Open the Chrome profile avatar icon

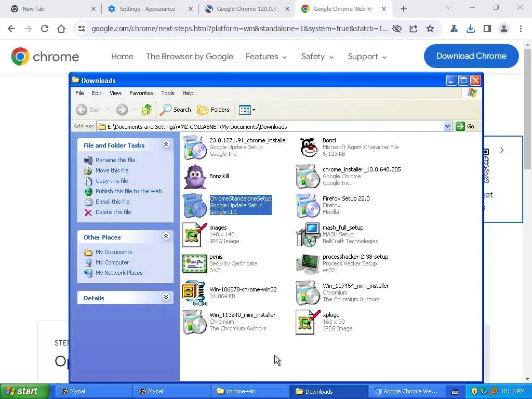504,29
